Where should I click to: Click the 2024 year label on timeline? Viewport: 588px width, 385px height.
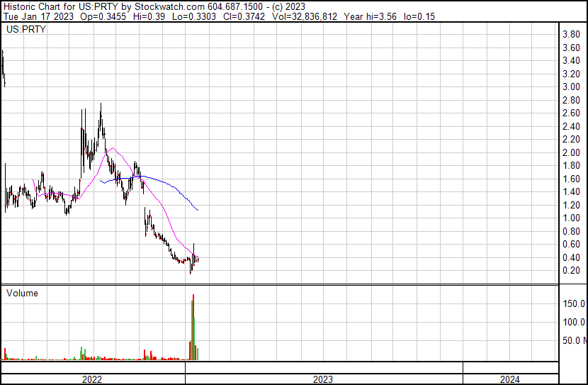click(510, 379)
